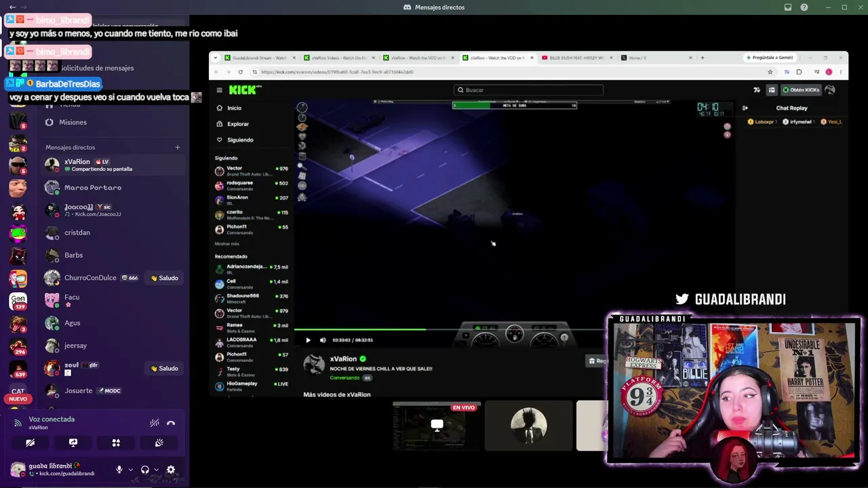
Task: Click the KICK logo
Action: tap(243, 89)
